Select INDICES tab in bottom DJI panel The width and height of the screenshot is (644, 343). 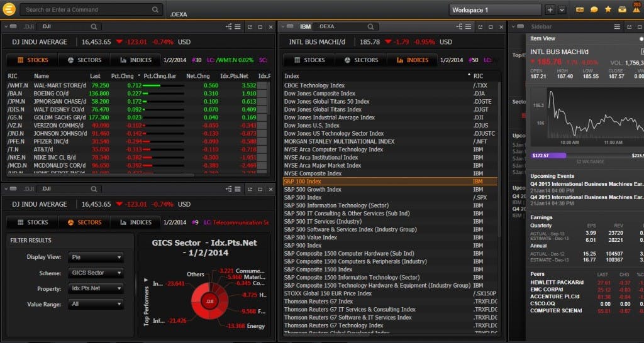(x=136, y=222)
